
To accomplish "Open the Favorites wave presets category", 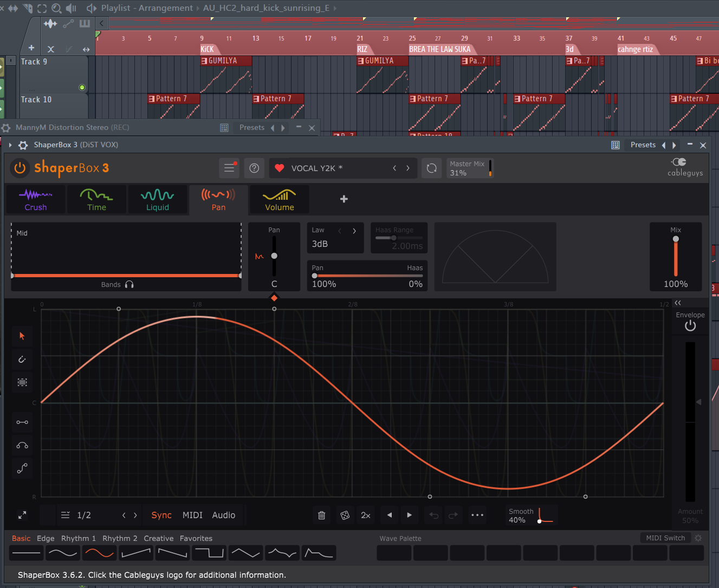I will point(196,538).
